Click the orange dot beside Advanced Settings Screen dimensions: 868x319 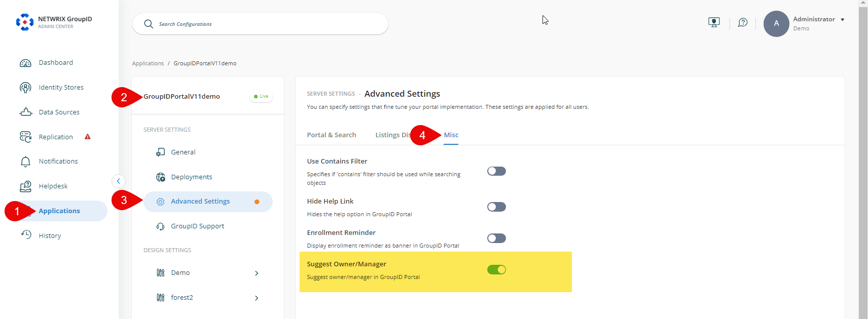point(257,202)
